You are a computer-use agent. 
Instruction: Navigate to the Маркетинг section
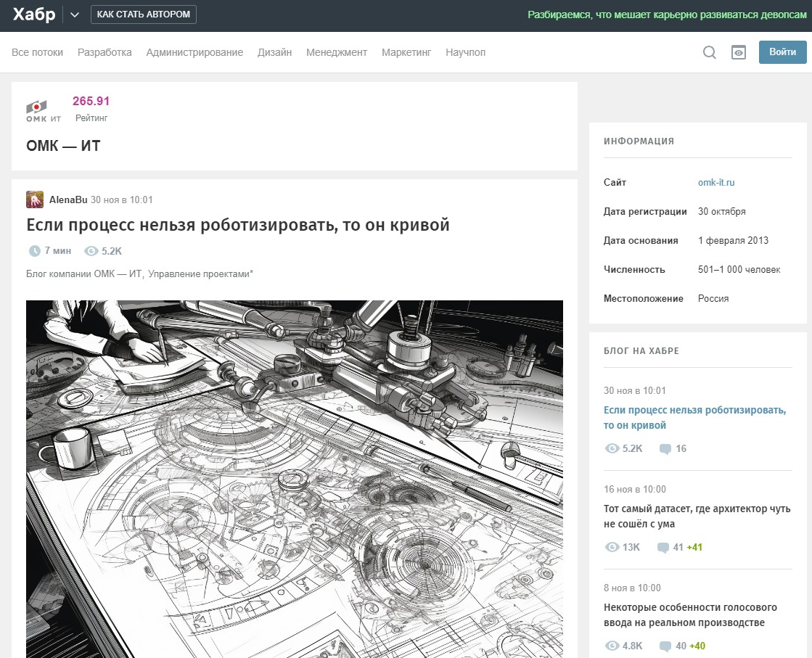[x=406, y=52]
